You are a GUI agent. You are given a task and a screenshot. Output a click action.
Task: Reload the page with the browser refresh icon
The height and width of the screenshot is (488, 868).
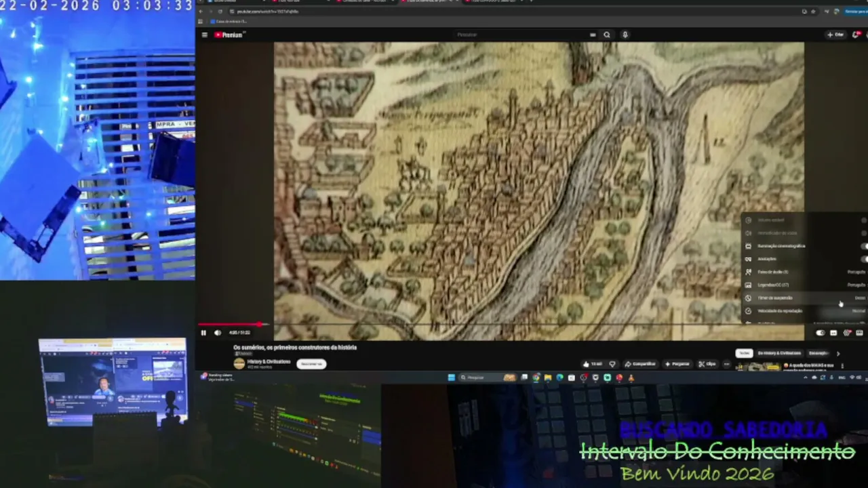tap(219, 12)
